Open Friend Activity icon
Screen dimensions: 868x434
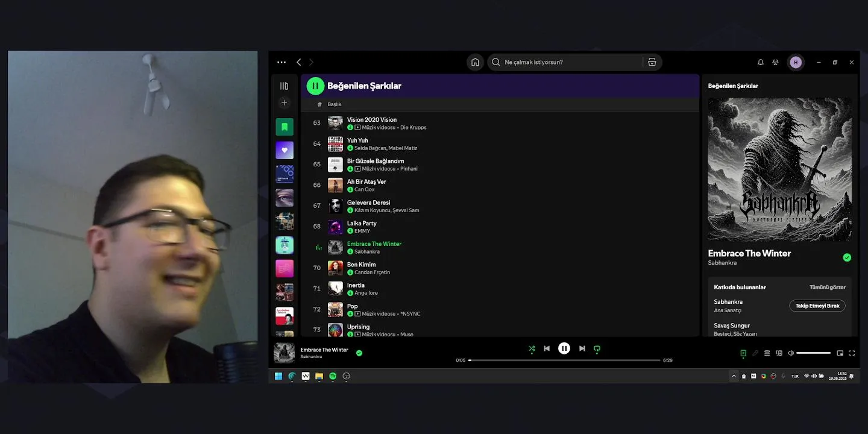pyautogui.click(x=775, y=62)
